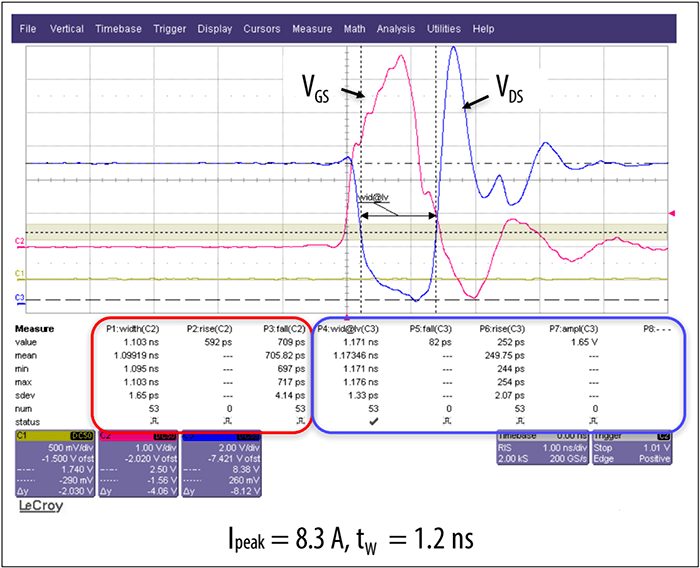The width and height of the screenshot is (700, 568).
Task: Click the P4 status checkmark icon
Action: (x=374, y=422)
